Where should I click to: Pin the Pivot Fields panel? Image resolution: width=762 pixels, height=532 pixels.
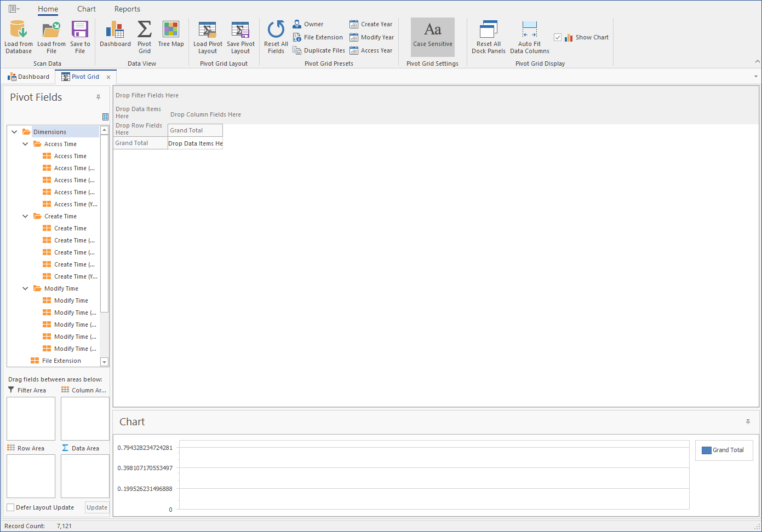[x=99, y=97]
